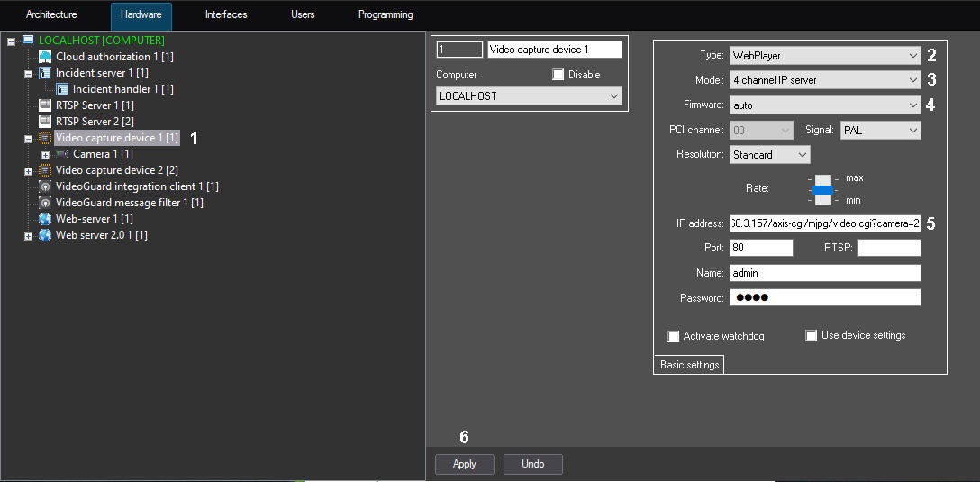Click the VideoGuard integration client icon

point(45,186)
